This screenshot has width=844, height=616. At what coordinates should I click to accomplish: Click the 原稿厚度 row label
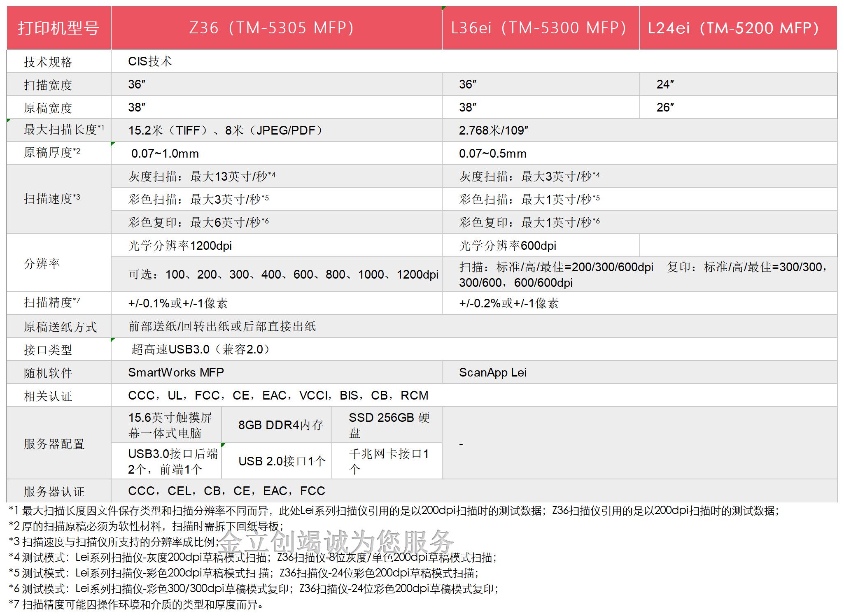(x=59, y=153)
